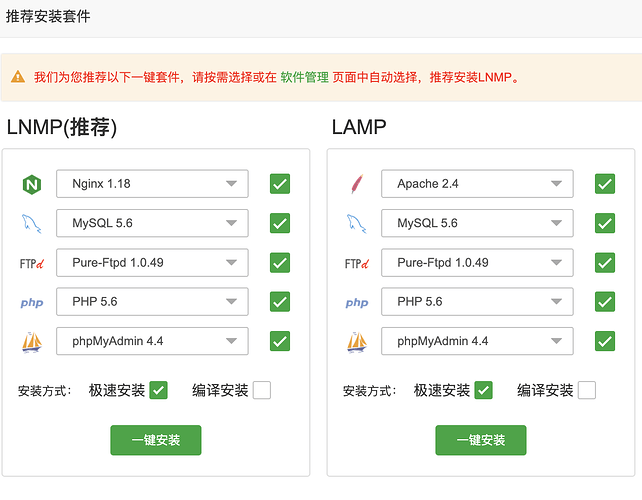Click the MySQL dolphin icon in LNMP
This screenshot has height=500, width=642.
point(32,224)
